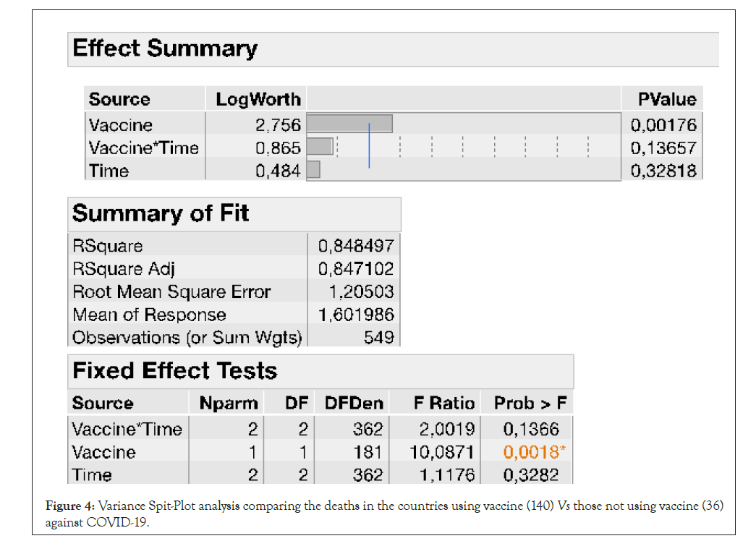
Task: Click the LogWorth column header
Action: (257, 99)
